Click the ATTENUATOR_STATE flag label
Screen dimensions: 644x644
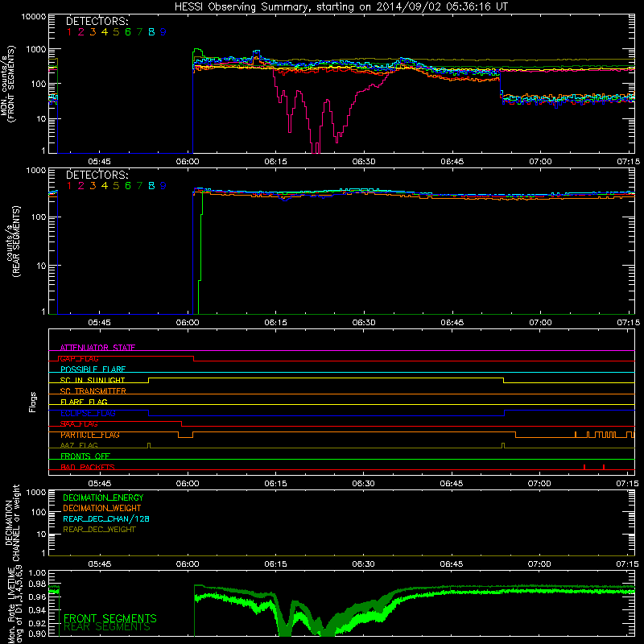coord(97,348)
